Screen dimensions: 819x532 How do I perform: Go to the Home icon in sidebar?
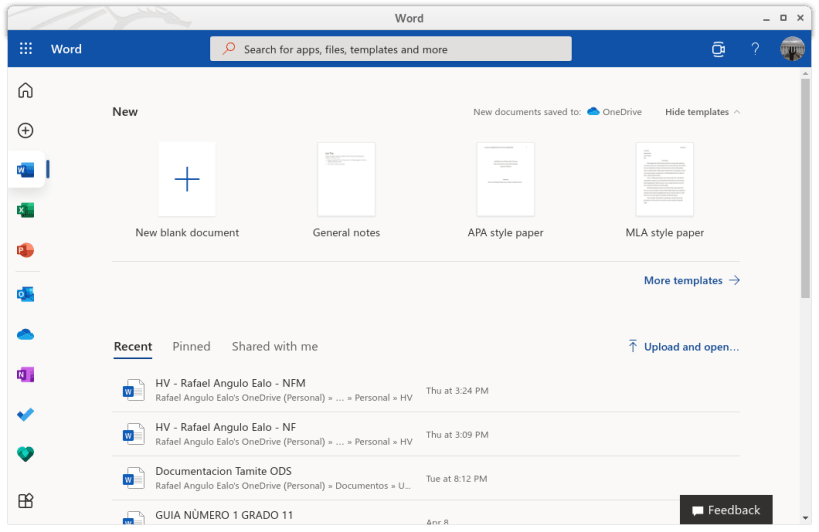pos(25,90)
